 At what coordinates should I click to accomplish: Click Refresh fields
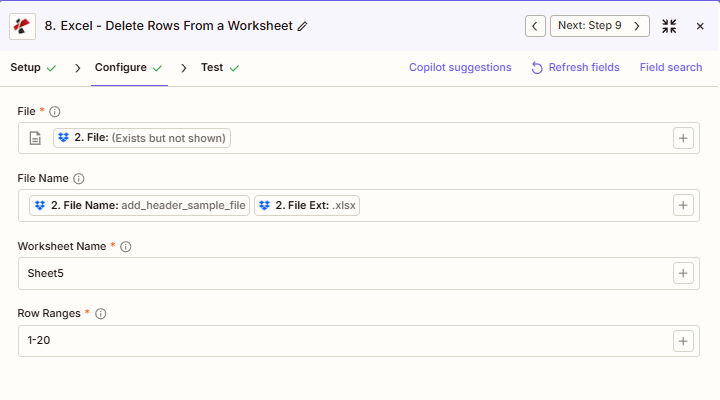pyautogui.click(x=575, y=68)
